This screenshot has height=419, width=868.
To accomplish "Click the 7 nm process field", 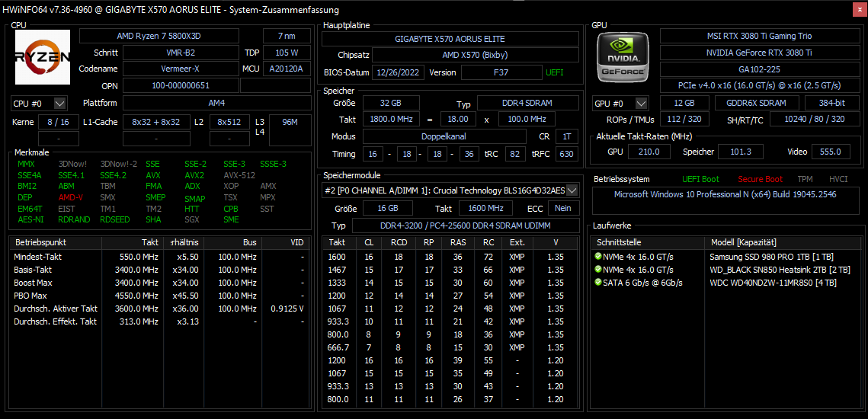I will tap(287, 36).
